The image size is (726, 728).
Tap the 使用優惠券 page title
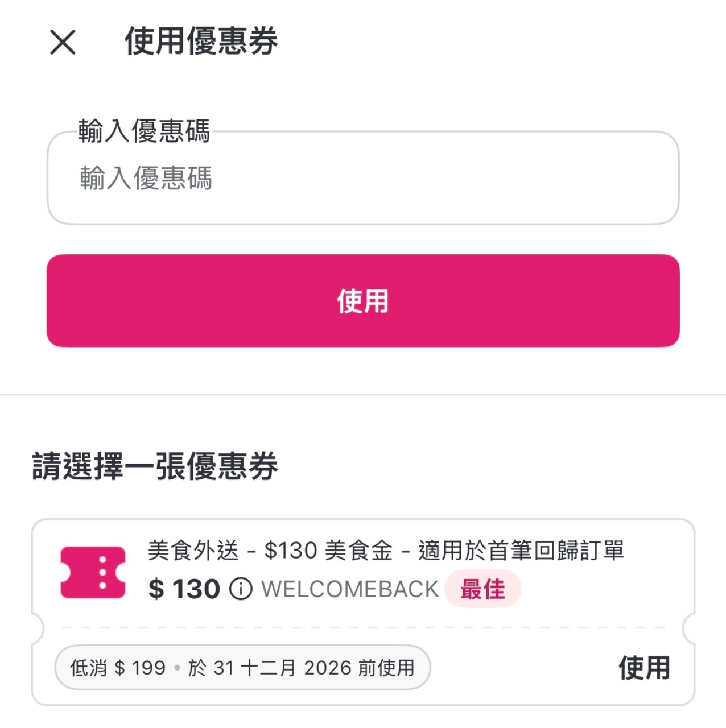tap(201, 41)
